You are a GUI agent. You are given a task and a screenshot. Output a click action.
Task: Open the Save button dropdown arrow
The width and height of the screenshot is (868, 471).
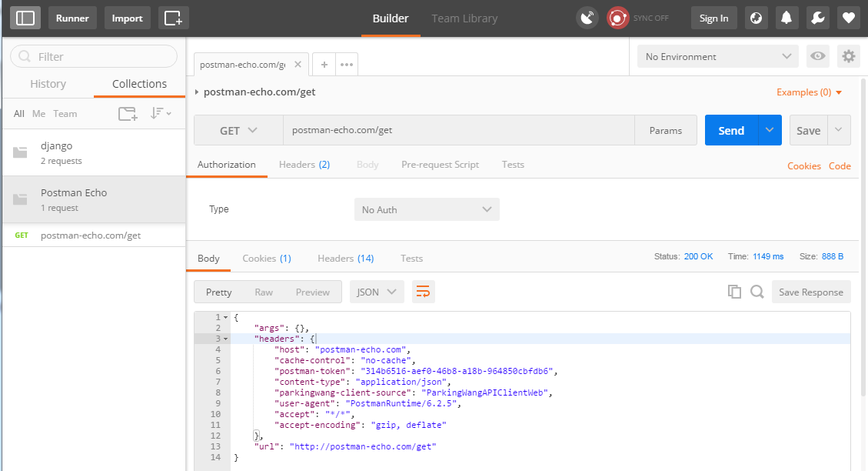pos(839,130)
